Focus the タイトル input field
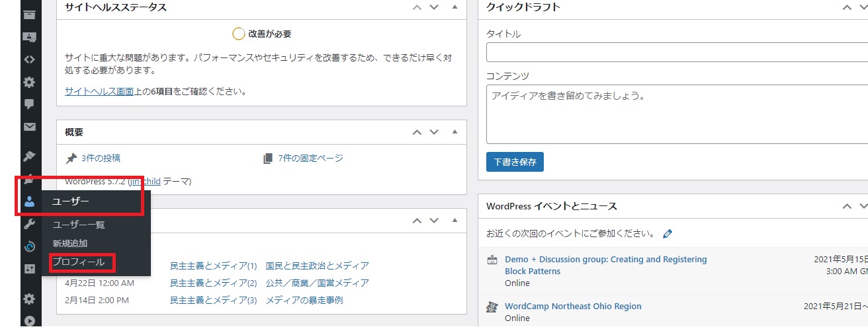This screenshot has width=868, height=327. click(675, 52)
